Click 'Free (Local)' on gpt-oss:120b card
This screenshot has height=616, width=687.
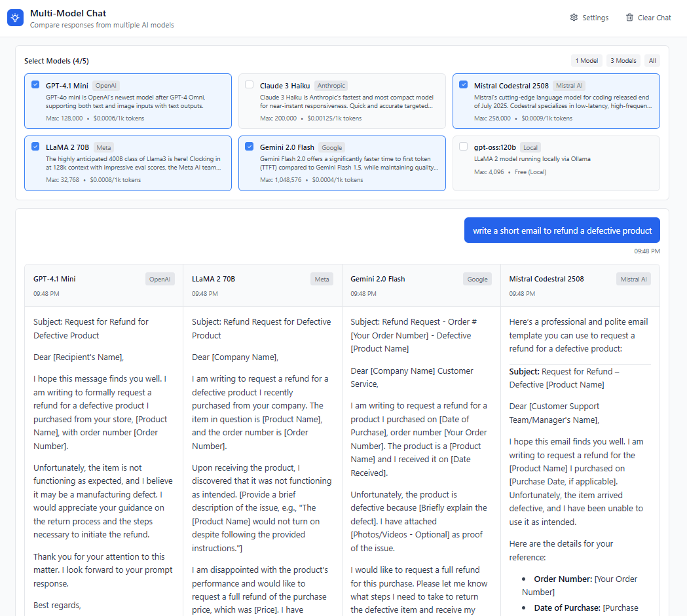point(530,172)
